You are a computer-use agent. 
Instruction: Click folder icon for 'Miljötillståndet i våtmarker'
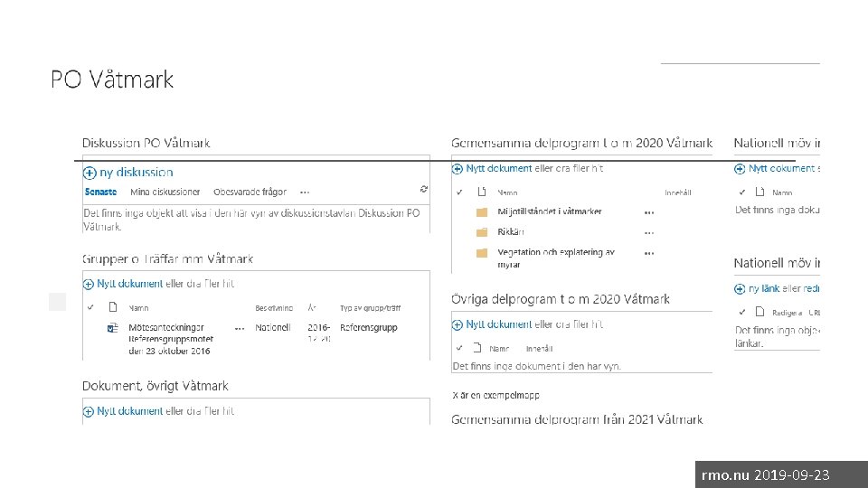(482, 211)
